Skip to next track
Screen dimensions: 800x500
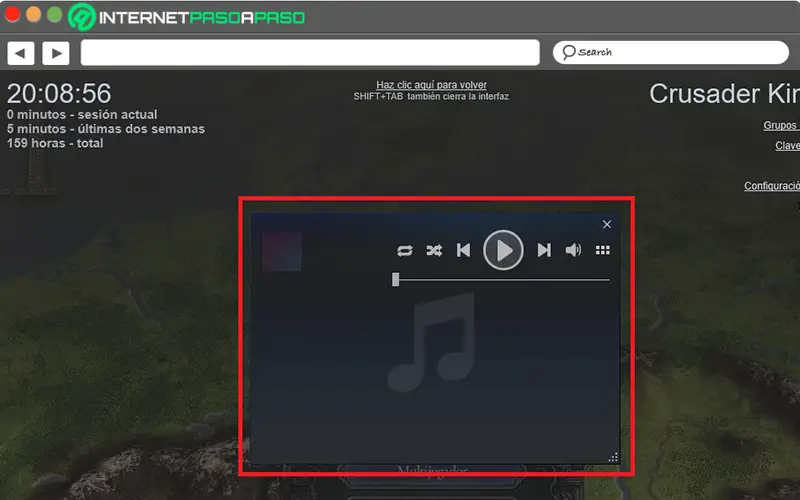click(544, 250)
